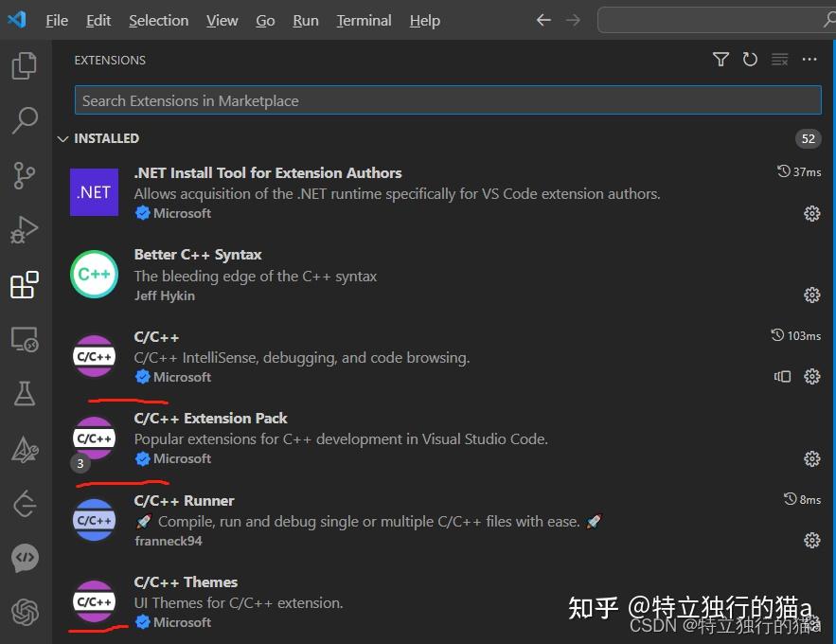
Task: Filter extensions with funnel icon
Action: point(720,59)
